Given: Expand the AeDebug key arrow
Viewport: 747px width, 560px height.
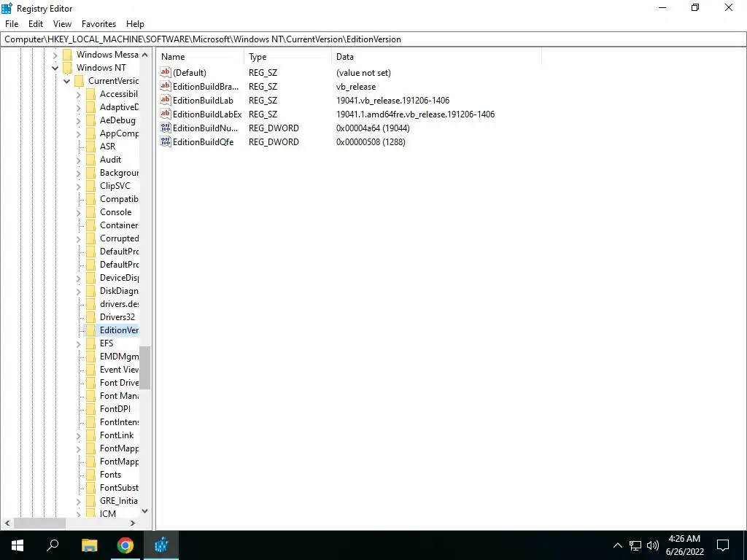Looking at the screenshot, I should coord(79,120).
